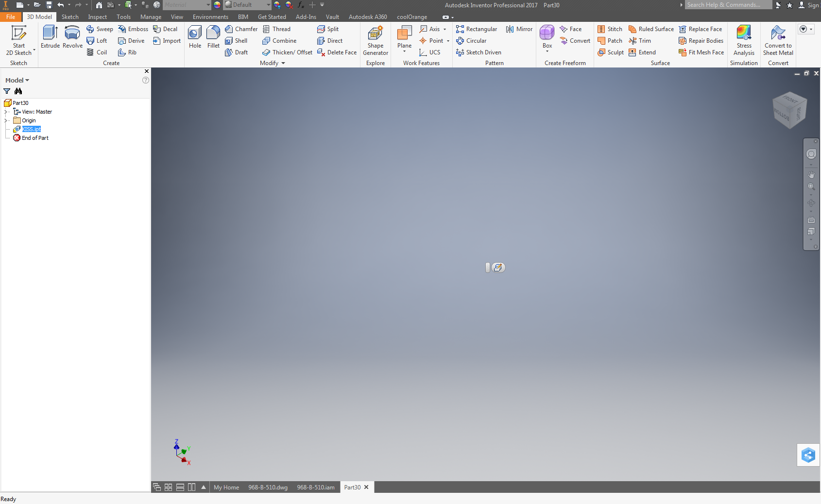Start a new 2D Sketch

(x=18, y=40)
